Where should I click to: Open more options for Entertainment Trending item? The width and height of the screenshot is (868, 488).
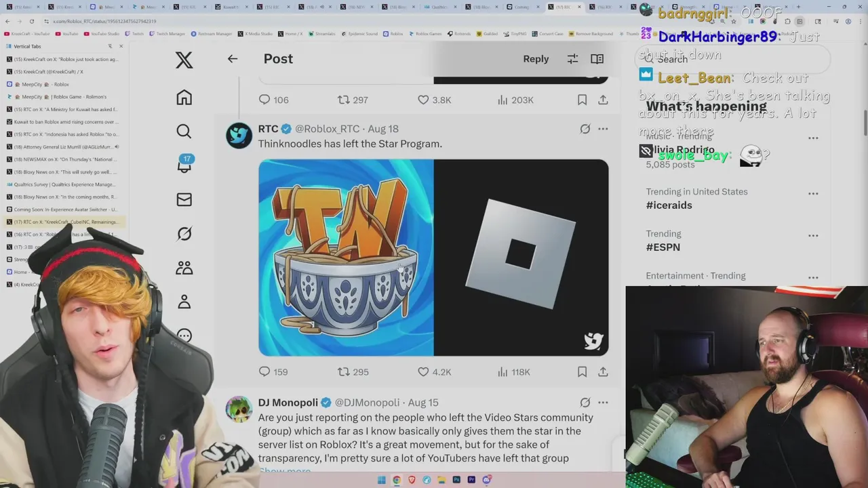pos(813,278)
